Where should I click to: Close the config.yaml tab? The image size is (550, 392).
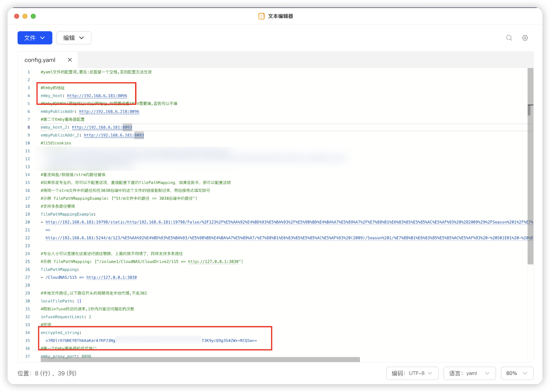point(70,60)
